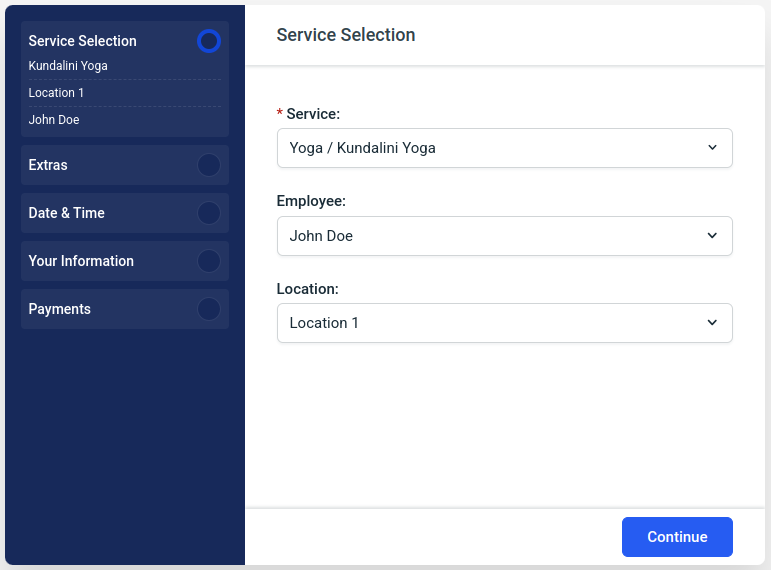
Task: Go to the Extras step
Action: coord(49,165)
